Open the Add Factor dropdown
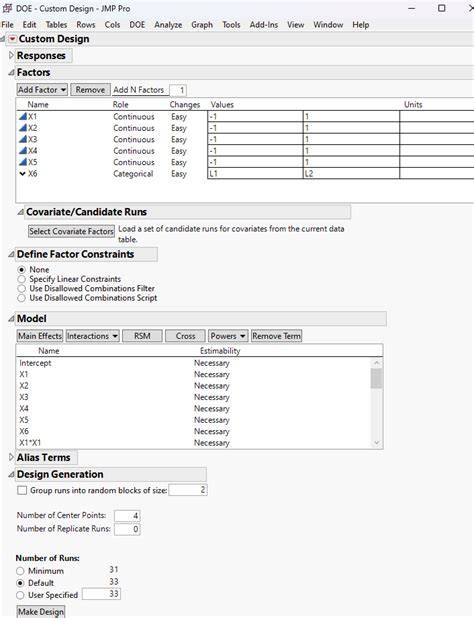 coord(42,89)
